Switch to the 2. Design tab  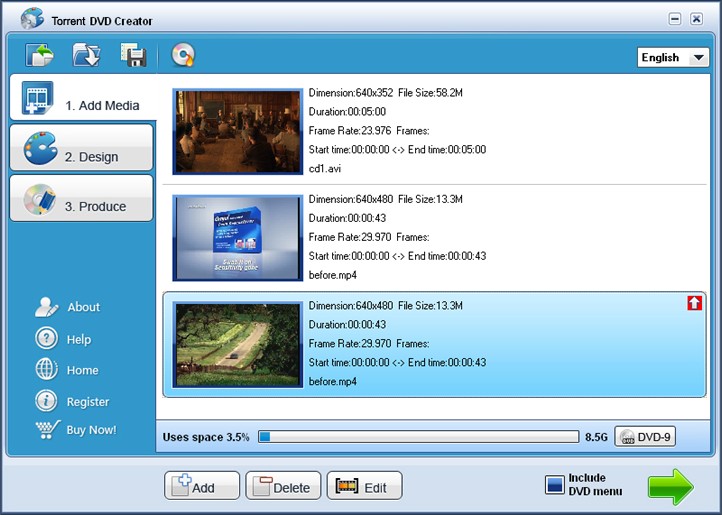click(82, 147)
